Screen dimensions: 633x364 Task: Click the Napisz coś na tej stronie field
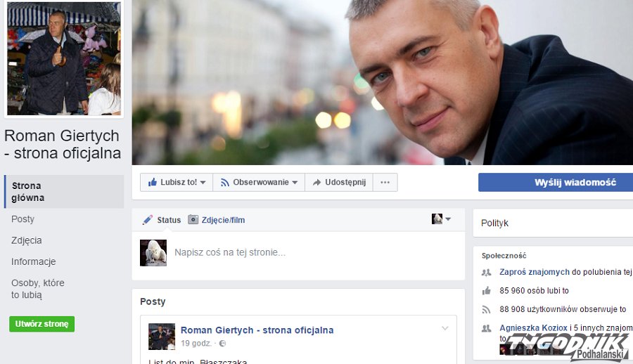(230, 252)
